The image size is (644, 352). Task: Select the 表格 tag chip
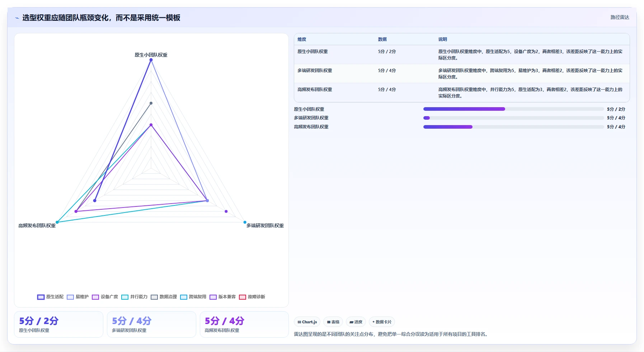(333, 322)
